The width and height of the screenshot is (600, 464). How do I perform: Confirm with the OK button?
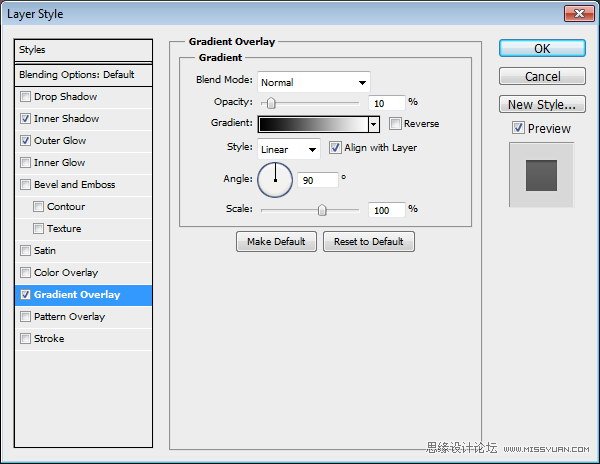[x=542, y=49]
